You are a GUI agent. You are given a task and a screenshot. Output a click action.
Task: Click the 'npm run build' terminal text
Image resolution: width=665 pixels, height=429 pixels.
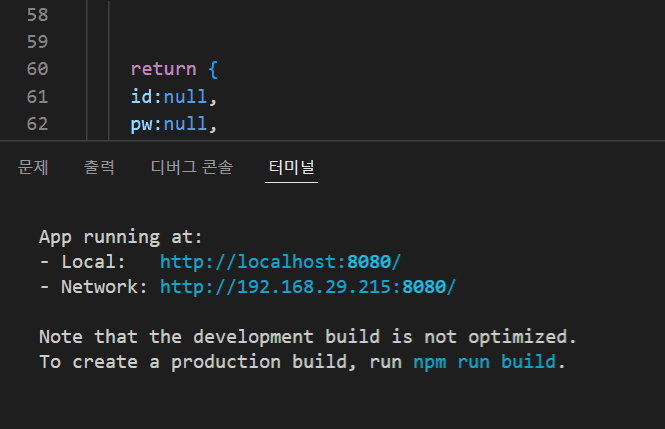click(x=485, y=361)
